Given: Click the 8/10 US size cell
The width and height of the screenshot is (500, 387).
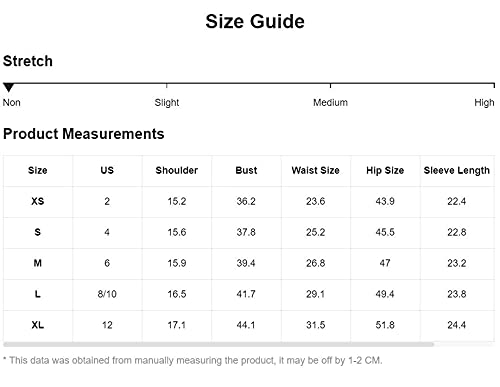Looking at the screenshot, I should pyautogui.click(x=107, y=294).
